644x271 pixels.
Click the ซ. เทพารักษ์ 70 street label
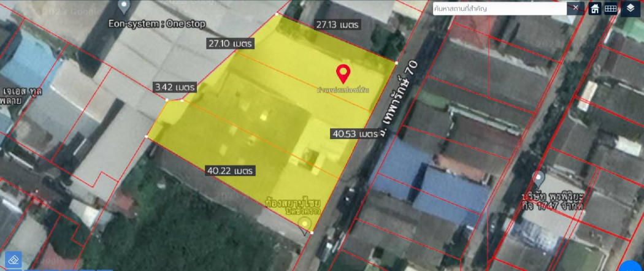[x=399, y=99]
